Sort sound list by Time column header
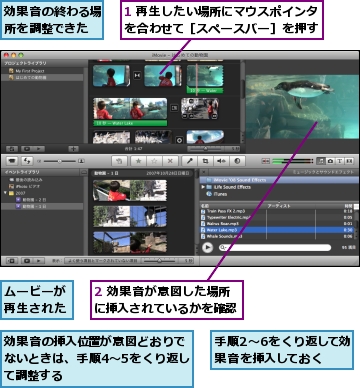The width and height of the screenshot is (360, 388). tap(334, 206)
